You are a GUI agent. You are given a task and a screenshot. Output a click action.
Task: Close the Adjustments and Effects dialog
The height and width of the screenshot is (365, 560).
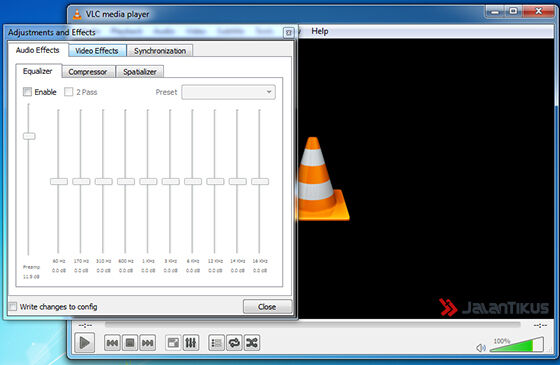267,307
